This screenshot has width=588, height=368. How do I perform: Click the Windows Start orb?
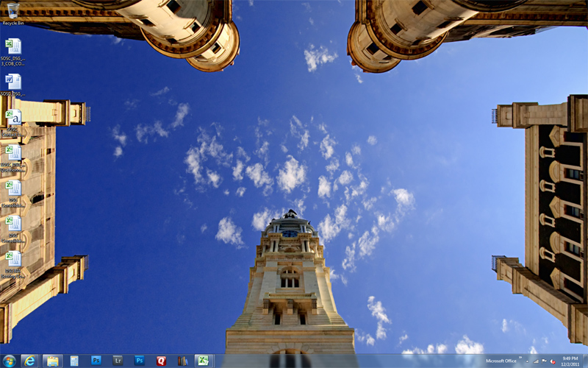pos(9,361)
